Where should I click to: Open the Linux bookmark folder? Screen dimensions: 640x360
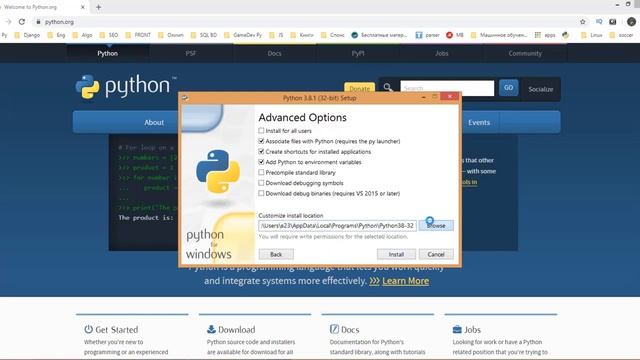coord(592,35)
